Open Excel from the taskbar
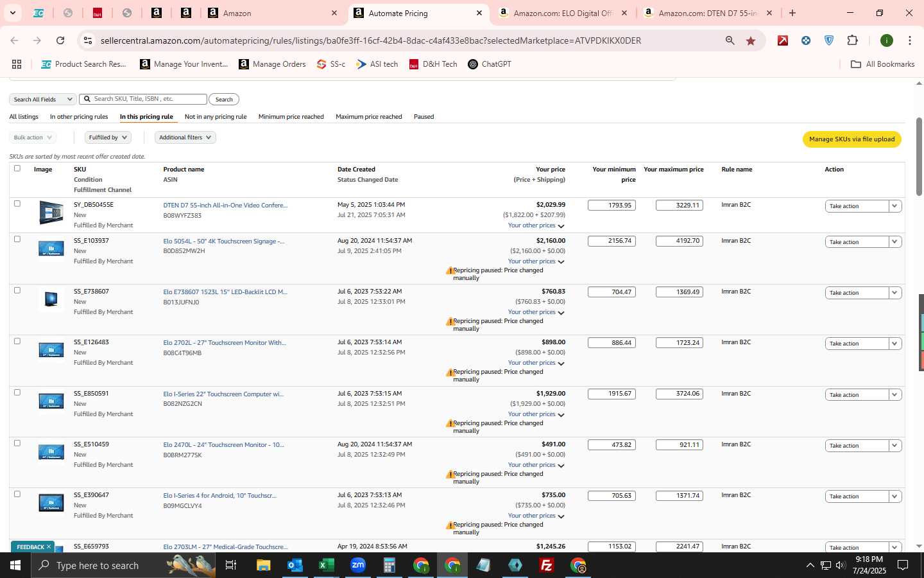This screenshot has height=578, width=924. (x=326, y=565)
